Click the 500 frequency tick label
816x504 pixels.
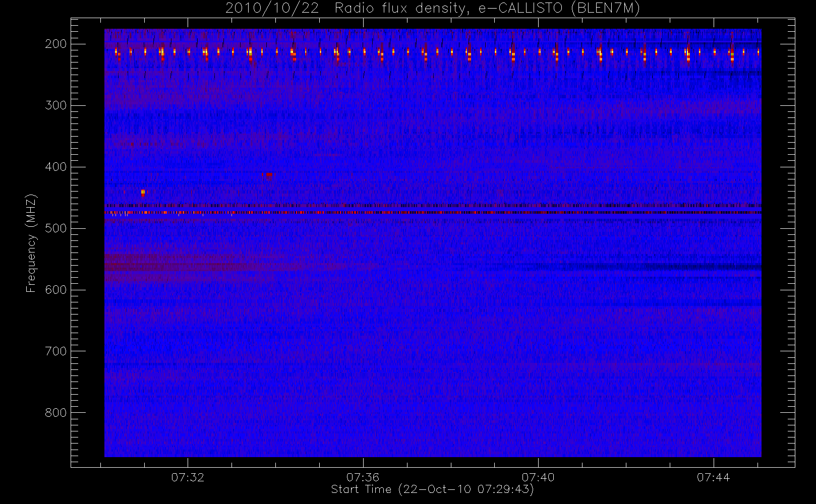pos(56,228)
